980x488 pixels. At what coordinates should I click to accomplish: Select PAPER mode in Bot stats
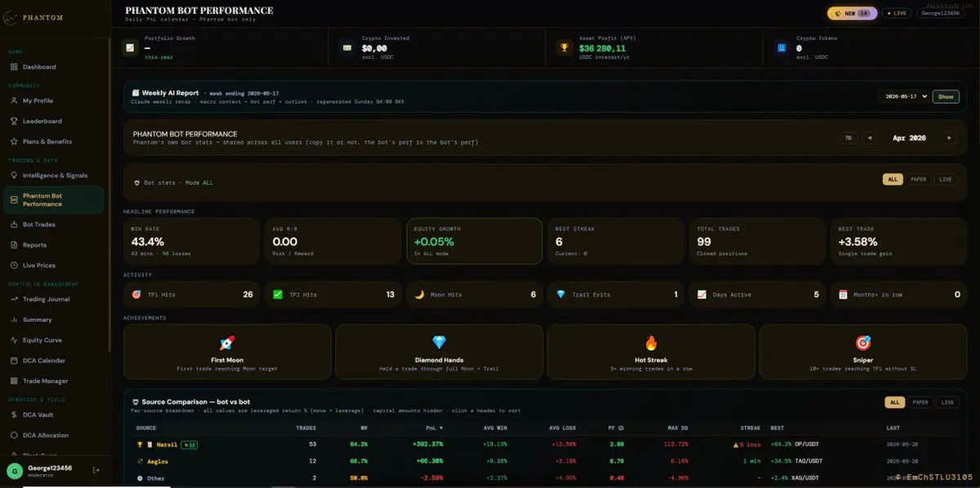(x=919, y=179)
